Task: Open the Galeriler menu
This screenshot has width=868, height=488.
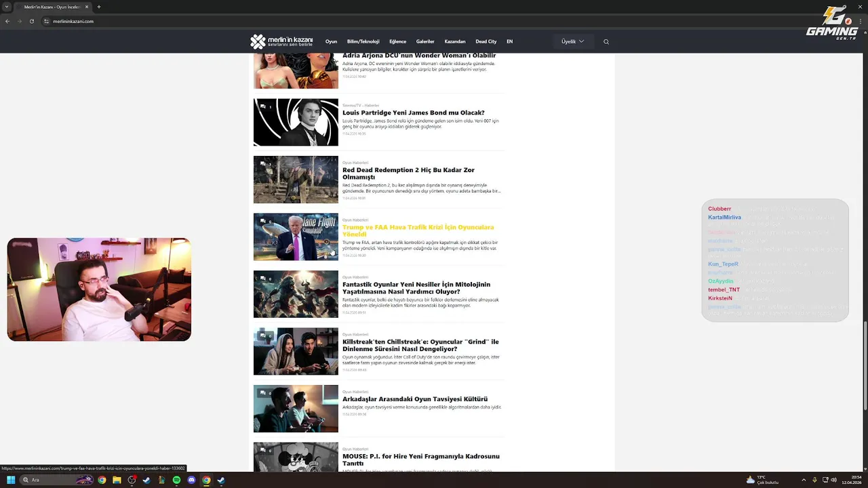Action: tap(425, 41)
